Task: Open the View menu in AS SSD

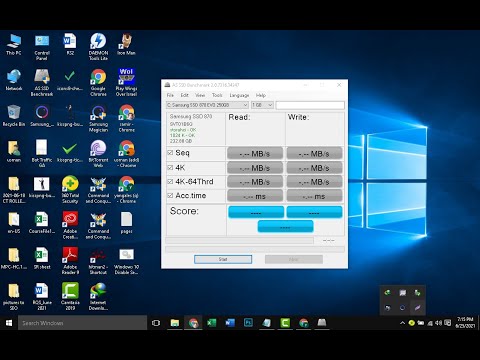Action: point(200,95)
